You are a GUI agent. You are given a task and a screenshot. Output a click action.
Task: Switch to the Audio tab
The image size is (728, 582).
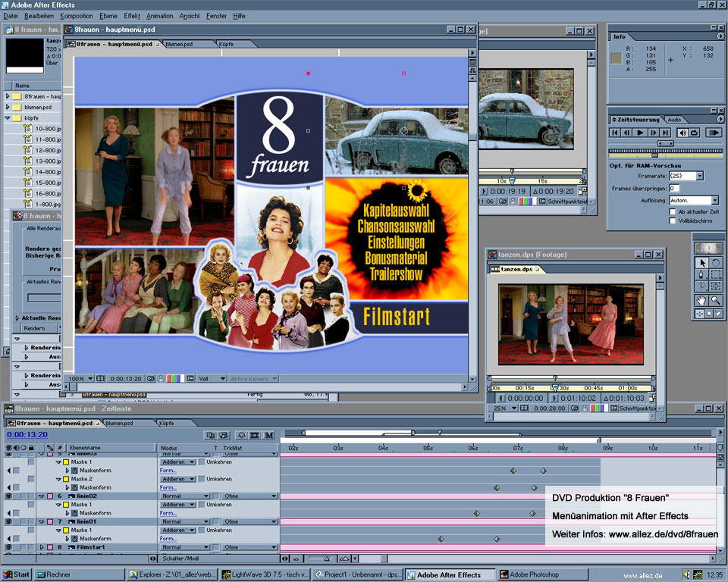point(674,120)
